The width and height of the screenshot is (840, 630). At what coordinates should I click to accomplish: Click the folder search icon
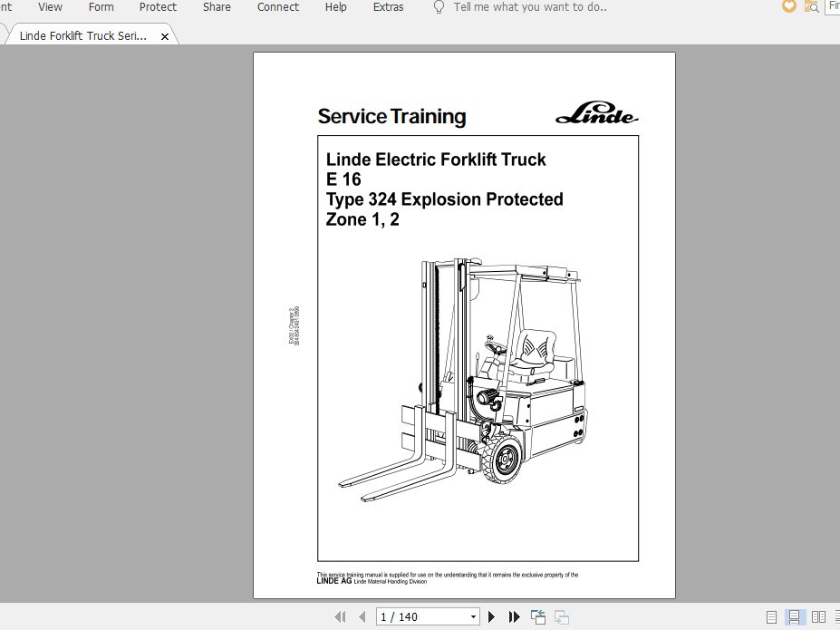(812, 7)
